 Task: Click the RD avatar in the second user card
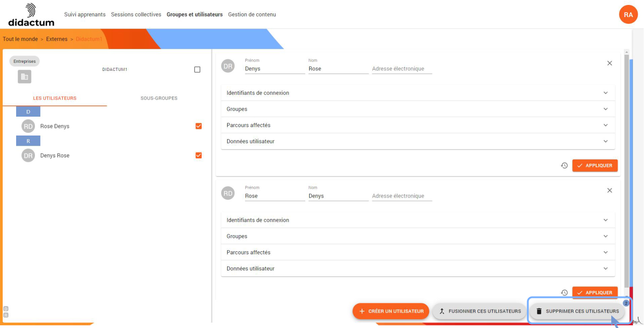(228, 193)
